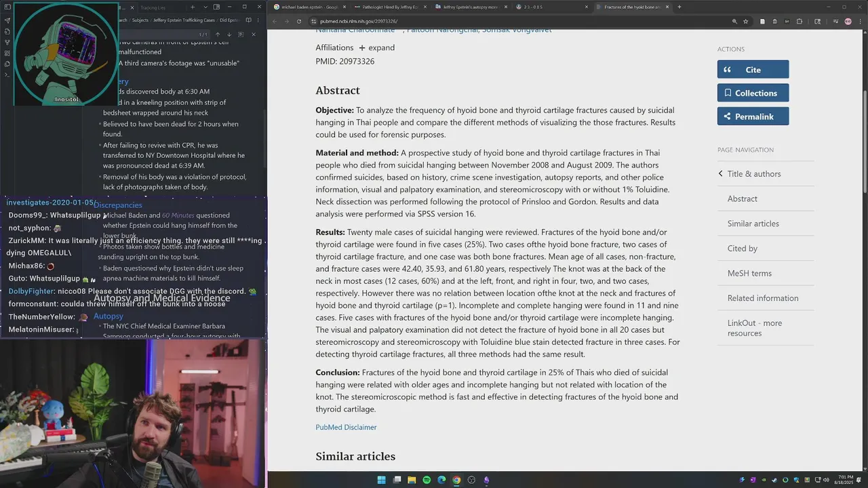Open Obsidian note more options menu
The height and width of the screenshot is (488, 868).
coord(258,20)
